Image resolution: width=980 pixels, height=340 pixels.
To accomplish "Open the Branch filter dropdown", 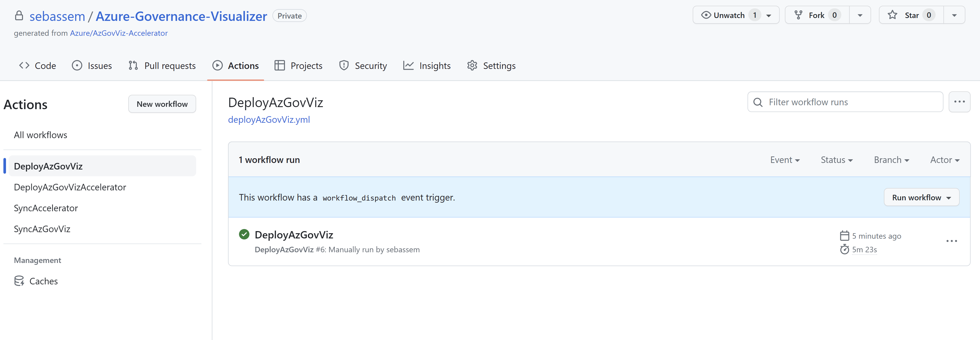I will (x=891, y=160).
